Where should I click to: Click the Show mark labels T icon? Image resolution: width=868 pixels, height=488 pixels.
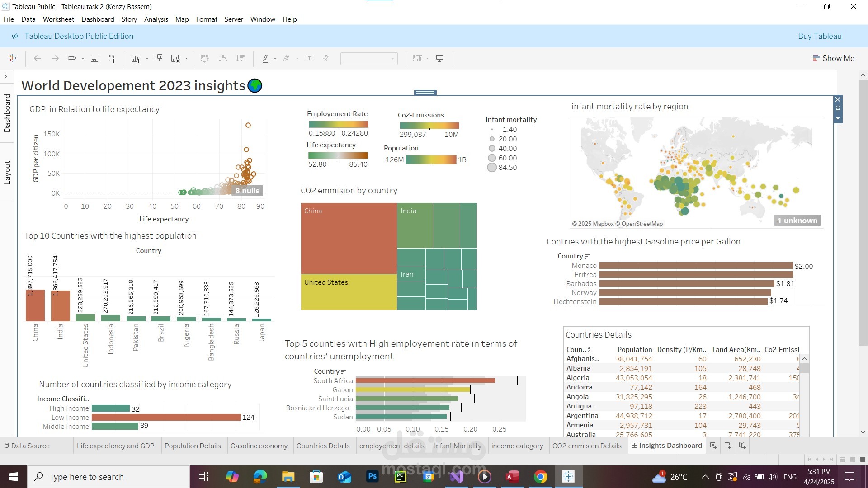[x=310, y=58]
